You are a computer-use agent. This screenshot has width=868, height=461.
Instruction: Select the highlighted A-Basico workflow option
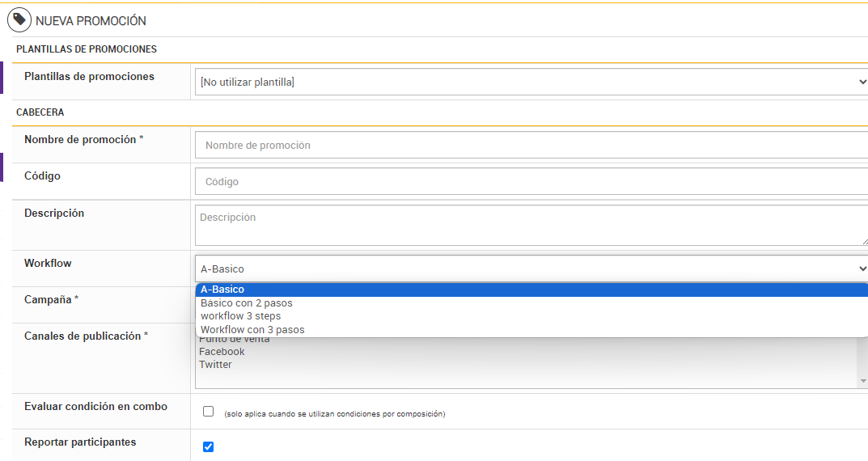(x=531, y=290)
